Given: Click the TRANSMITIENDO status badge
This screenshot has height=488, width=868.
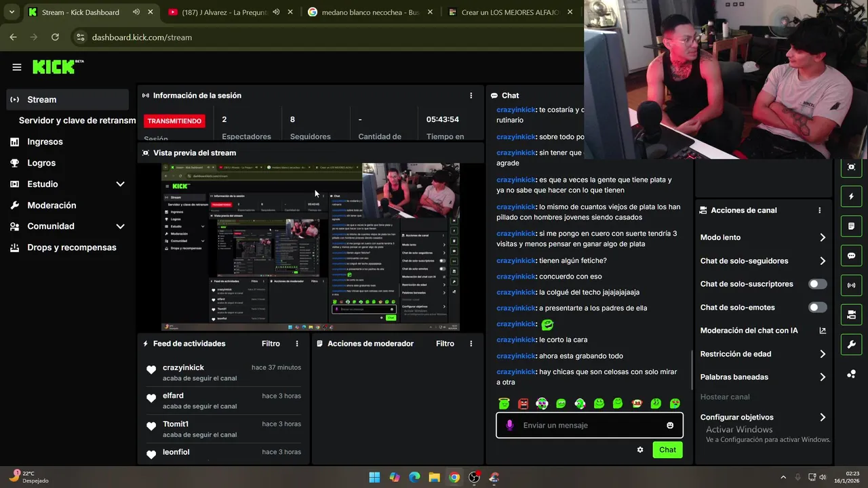Looking at the screenshot, I should coord(174,121).
